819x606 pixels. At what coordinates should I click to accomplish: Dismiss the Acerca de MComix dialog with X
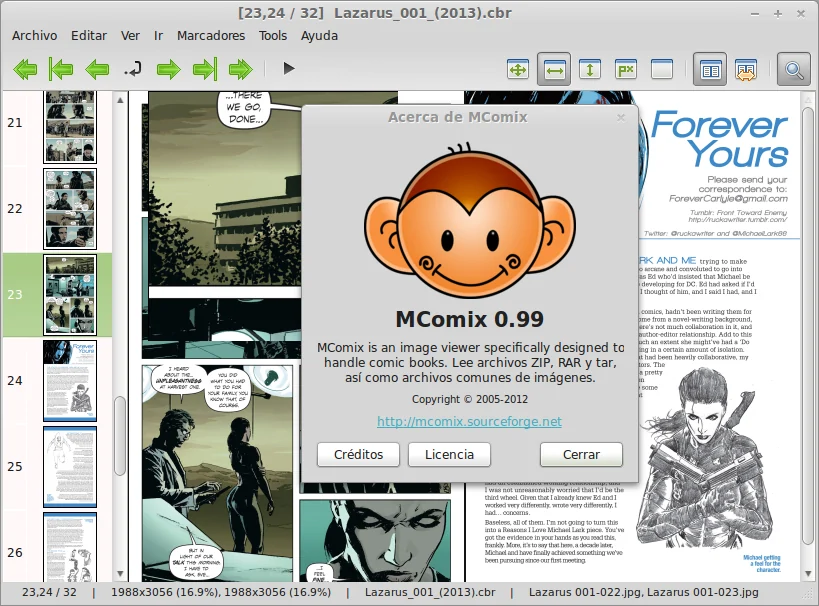(621, 118)
